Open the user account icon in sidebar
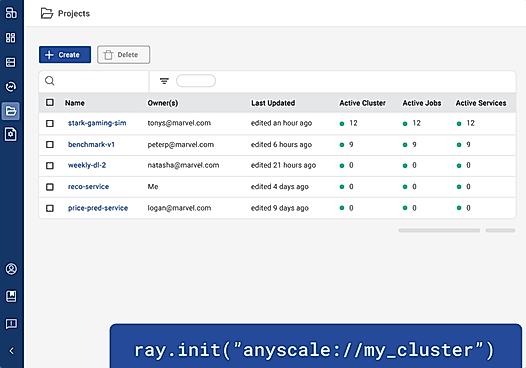526x368 pixels. pos(11,269)
